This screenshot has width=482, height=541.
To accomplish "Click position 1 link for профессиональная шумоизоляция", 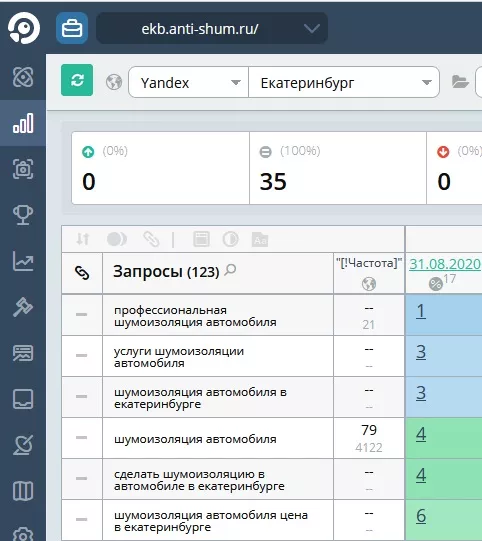I will [421, 311].
